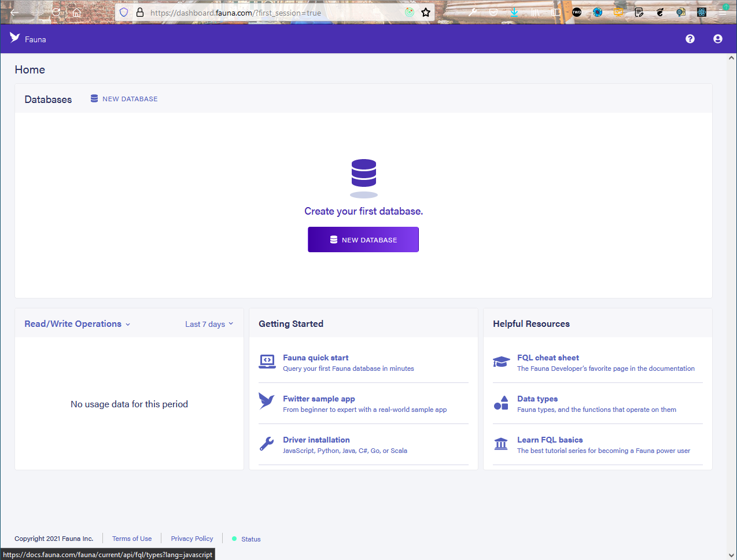Click the Fauna bird logo in header
This screenshot has height=560, width=737.
[15, 38]
